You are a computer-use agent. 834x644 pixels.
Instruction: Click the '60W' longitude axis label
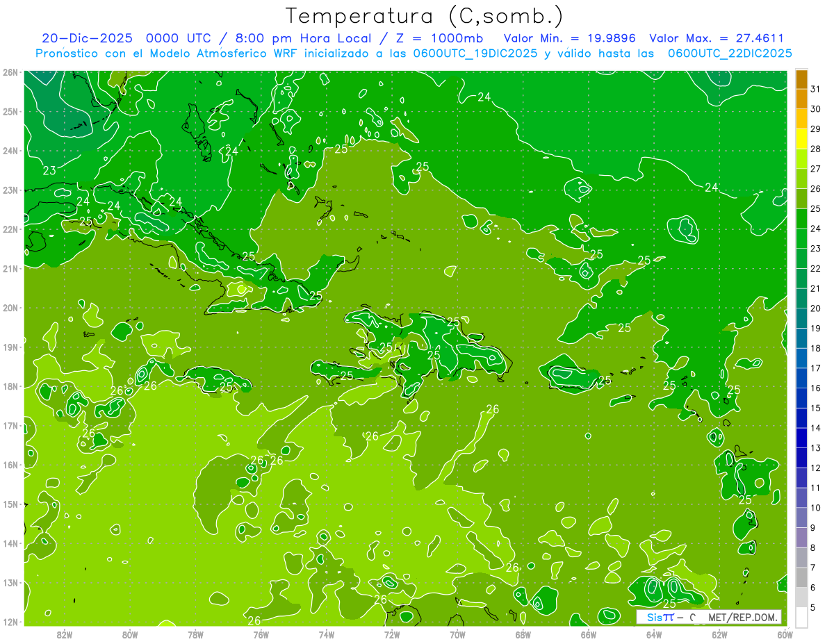click(785, 634)
